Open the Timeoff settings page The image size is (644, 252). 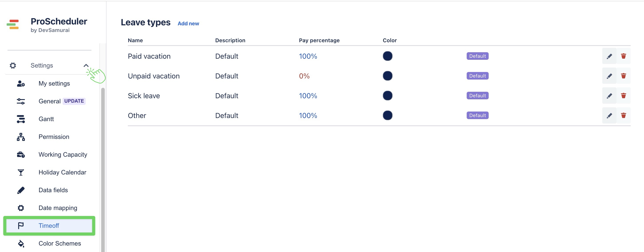(49, 226)
